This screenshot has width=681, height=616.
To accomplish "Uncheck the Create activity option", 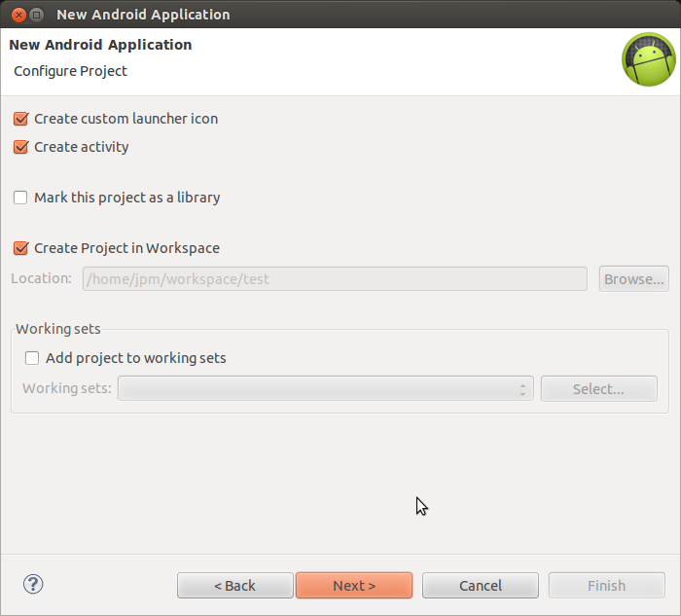I will click(20, 147).
